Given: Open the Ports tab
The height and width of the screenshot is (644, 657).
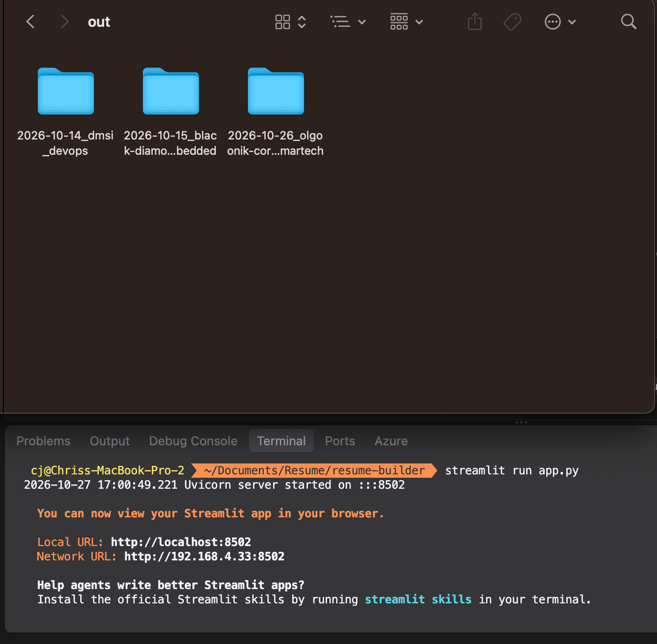Looking at the screenshot, I should pyautogui.click(x=340, y=441).
